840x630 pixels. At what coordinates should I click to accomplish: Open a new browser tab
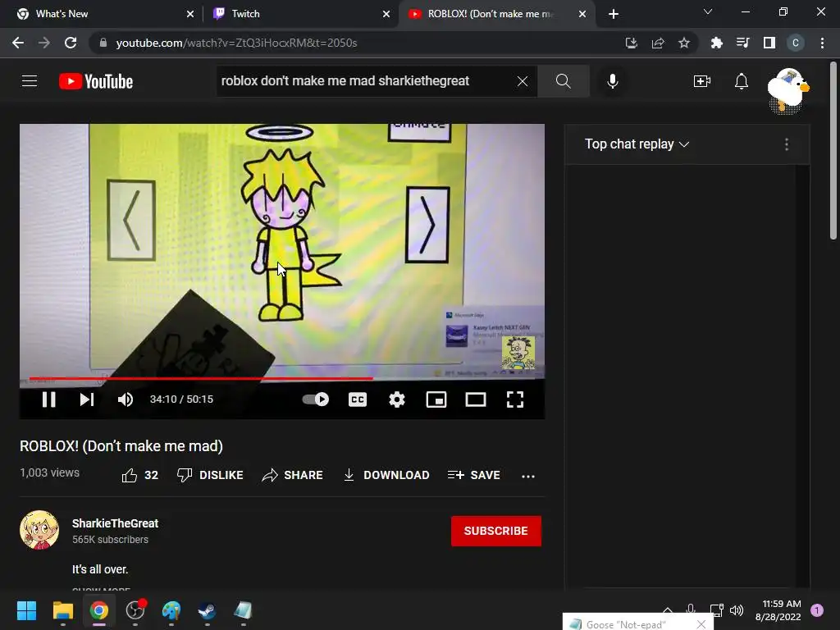pos(614,14)
